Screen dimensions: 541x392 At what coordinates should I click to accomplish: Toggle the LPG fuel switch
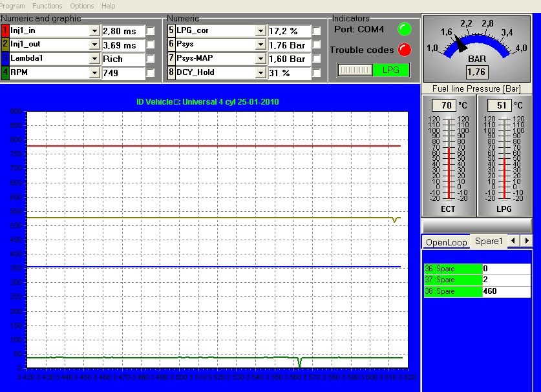373,70
